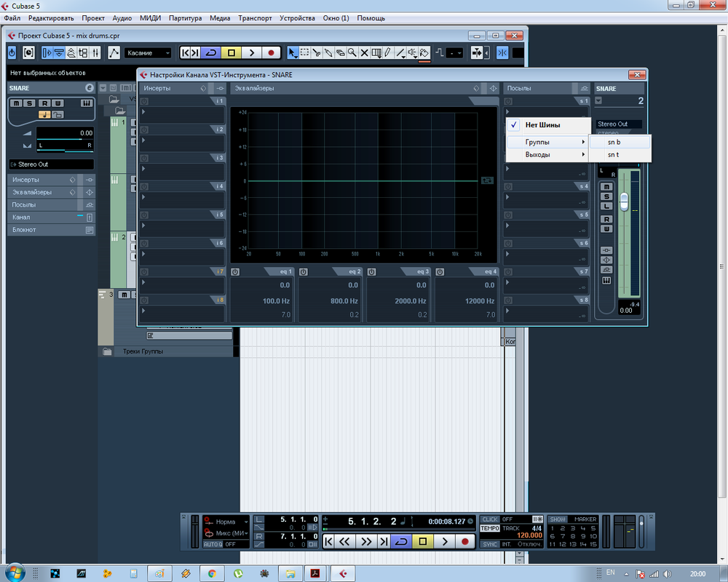728x582 pixels.
Task: Click Constrain Delay Compensation power icon
Action: (x=12, y=53)
